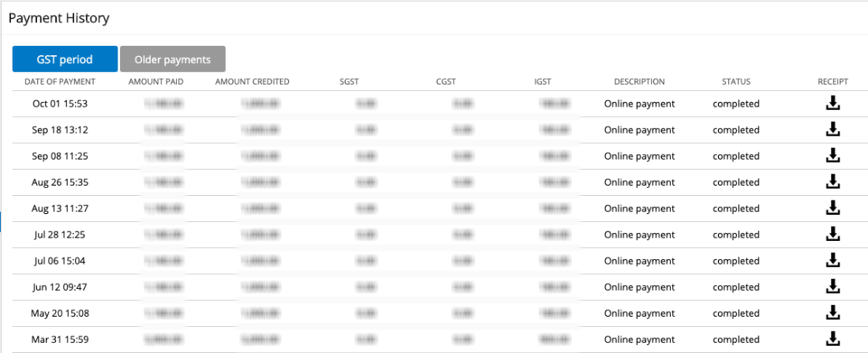Click the DATE OF PAYMENT column header

click(60, 81)
